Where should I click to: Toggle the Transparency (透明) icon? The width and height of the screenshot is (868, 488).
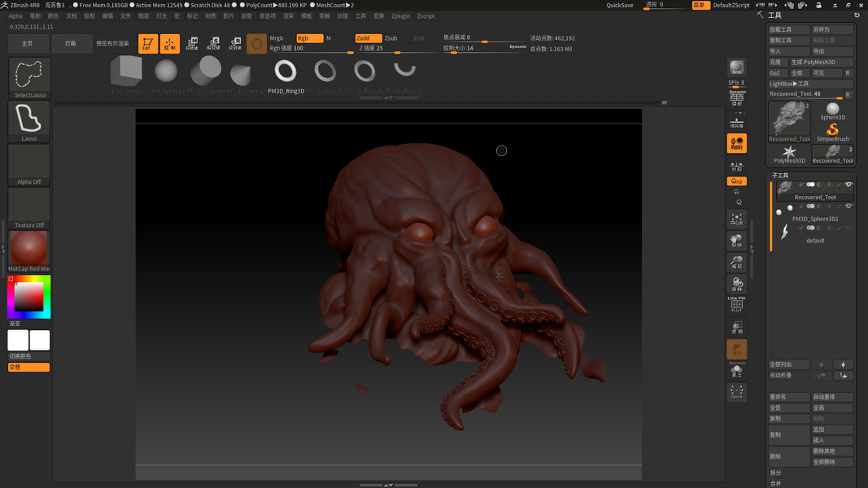click(x=737, y=328)
